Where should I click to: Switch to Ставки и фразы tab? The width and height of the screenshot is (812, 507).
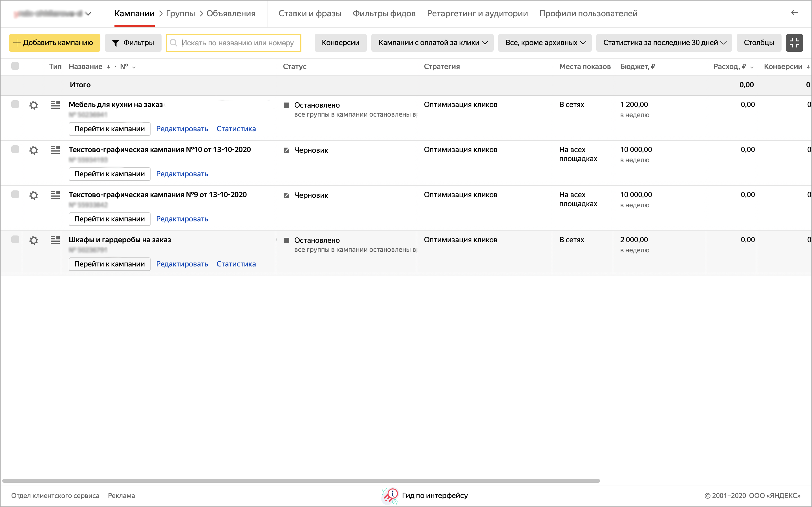coord(310,14)
